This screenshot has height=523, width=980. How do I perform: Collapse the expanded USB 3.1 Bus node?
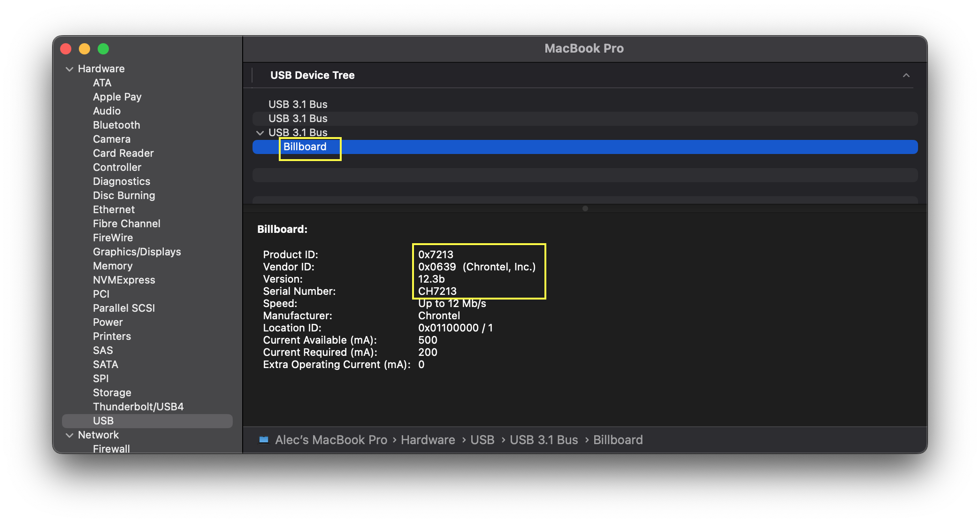pyautogui.click(x=260, y=133)
